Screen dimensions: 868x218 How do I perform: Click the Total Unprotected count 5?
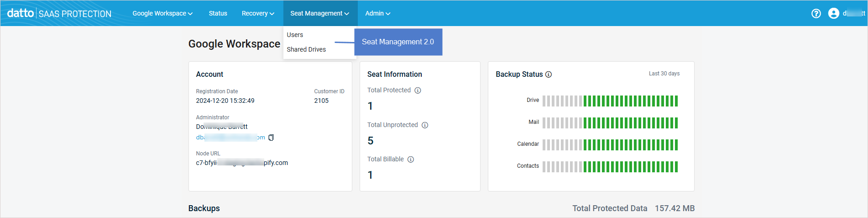[x=371, y=141]
